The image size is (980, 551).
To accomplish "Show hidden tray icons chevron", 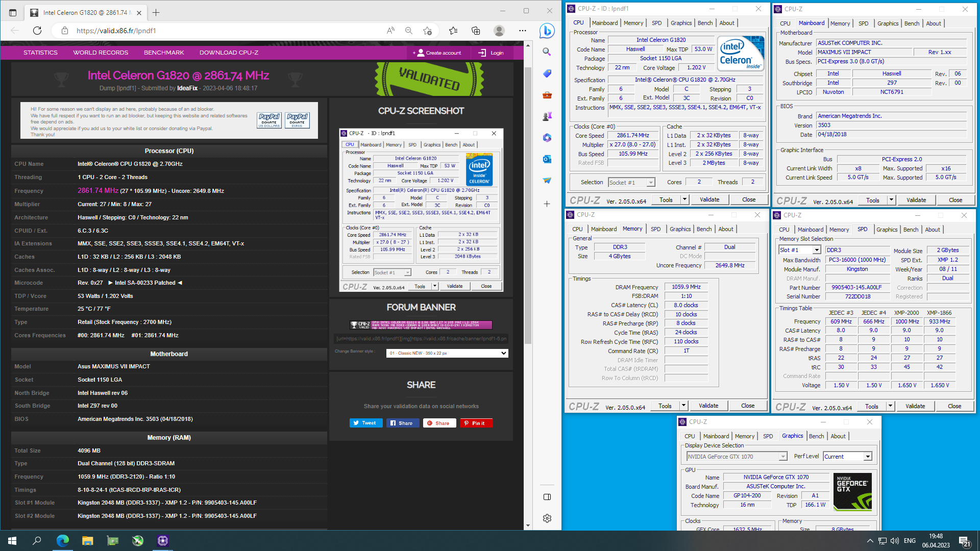I will (x=870, y=541).
